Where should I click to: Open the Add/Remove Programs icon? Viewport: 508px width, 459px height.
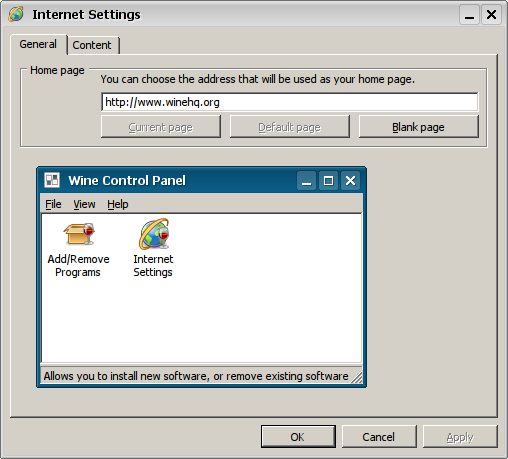(x=79, y=234)
